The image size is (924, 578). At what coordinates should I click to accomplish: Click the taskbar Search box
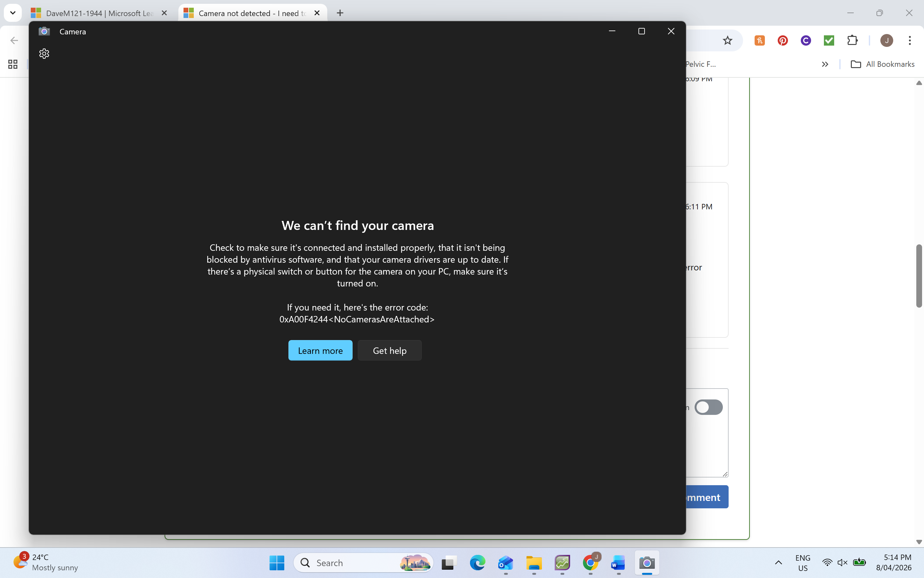(x=363, y=563)
